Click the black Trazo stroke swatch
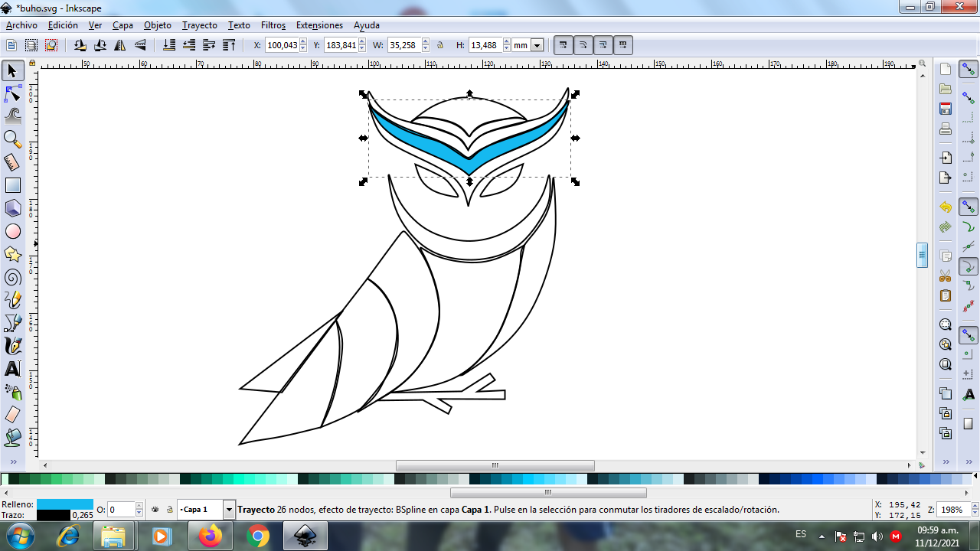Image resolution: width=980 pixels, height=551 pixels. pos(54,515)
